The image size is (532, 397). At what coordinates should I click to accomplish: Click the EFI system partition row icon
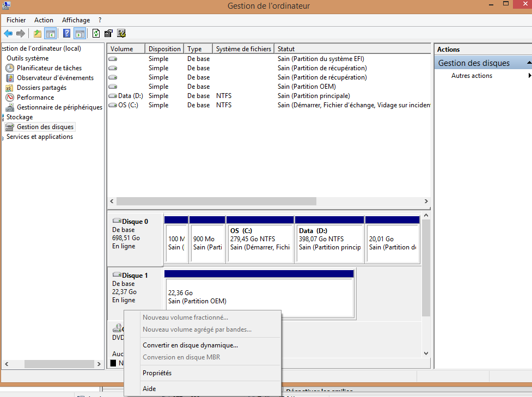pos(113,59)
